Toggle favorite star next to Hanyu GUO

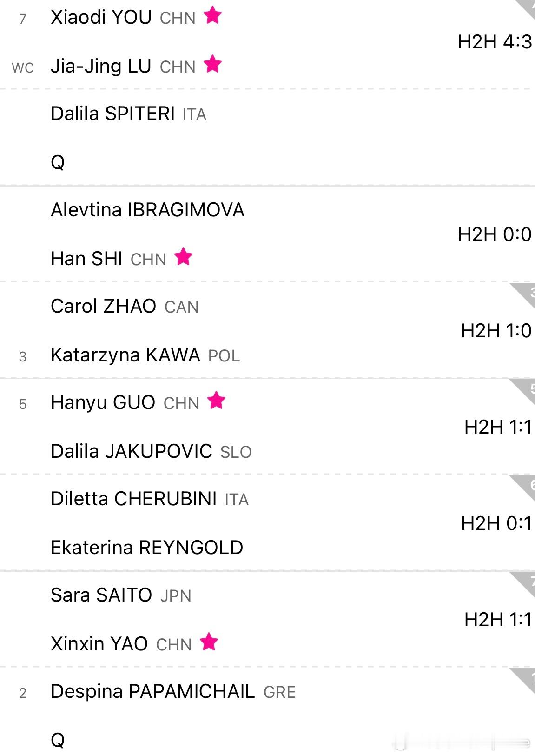click(x=216, y=400)
